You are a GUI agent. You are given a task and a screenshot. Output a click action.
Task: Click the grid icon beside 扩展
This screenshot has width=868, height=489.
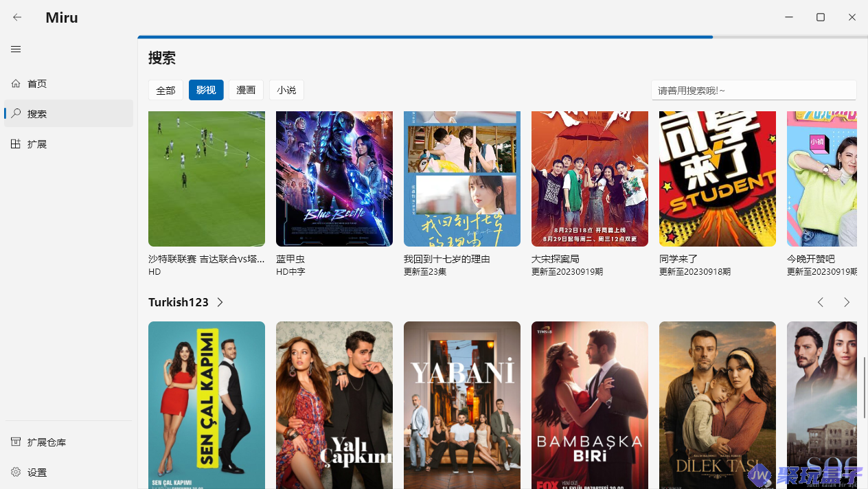tap(16, 144)
